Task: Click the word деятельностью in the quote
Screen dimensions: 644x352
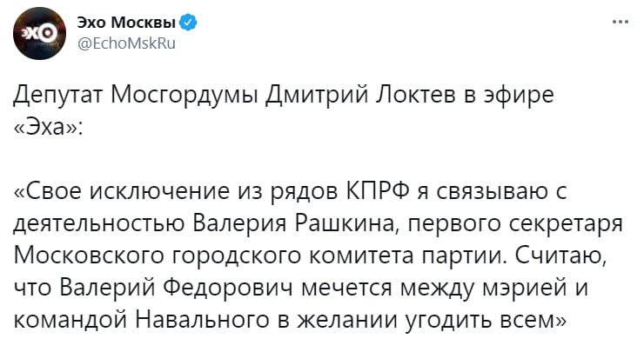Action: click(92, 223)
